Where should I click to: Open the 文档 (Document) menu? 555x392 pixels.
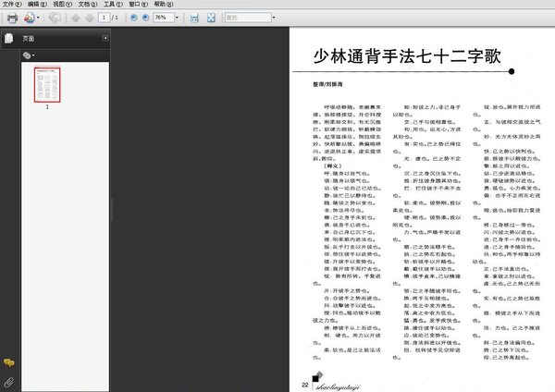[88, 4]
